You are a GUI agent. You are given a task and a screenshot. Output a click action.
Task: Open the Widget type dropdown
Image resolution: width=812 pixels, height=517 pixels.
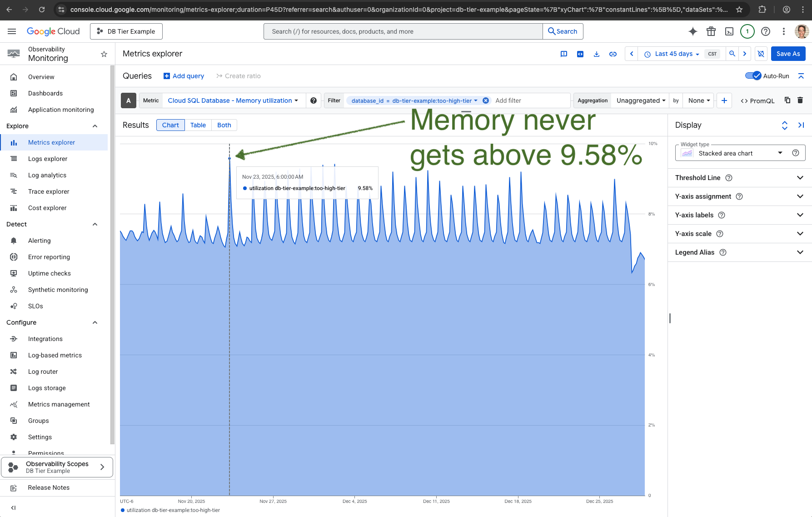pos(740,153)
